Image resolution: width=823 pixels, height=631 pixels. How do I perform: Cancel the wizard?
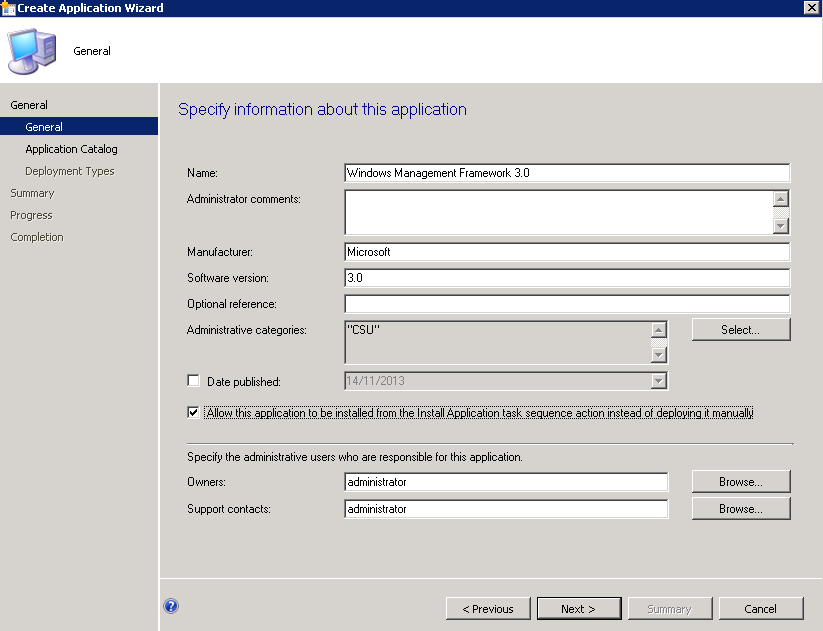761,609
